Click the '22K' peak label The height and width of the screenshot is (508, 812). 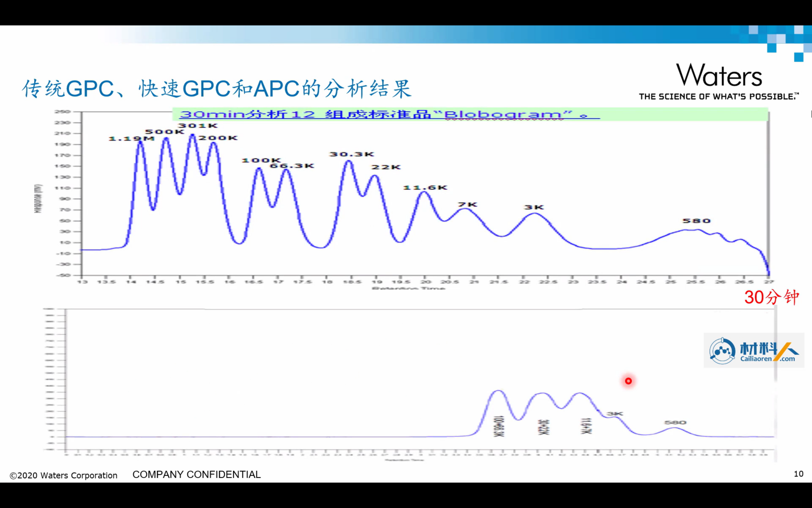[x=386, y=167]
